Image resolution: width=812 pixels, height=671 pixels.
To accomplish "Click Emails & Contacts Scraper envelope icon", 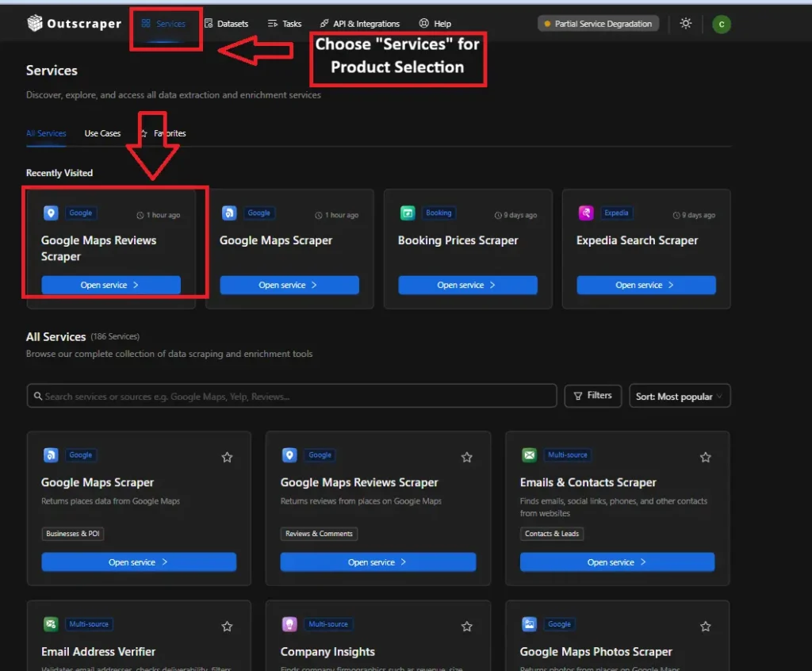I will [x=529, y=455].
